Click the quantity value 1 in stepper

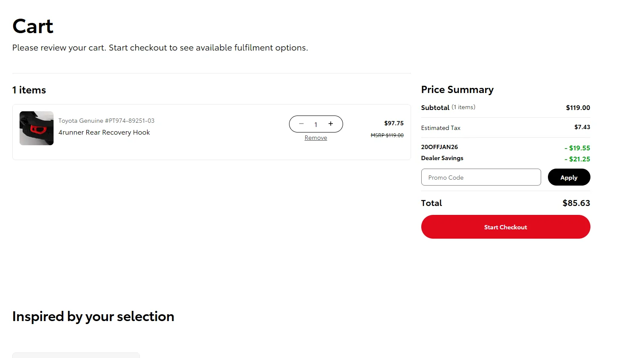[316, 124]
